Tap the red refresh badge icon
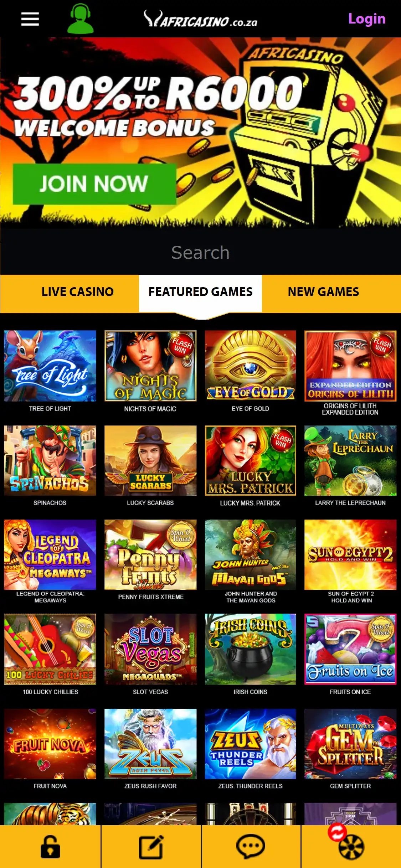401x868 pixels. pos(337,832)
